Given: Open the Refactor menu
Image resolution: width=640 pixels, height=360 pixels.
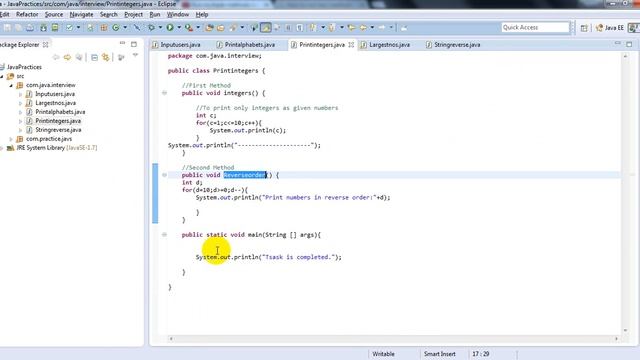Looking at the screenshot, I should [x=27, y=14].
